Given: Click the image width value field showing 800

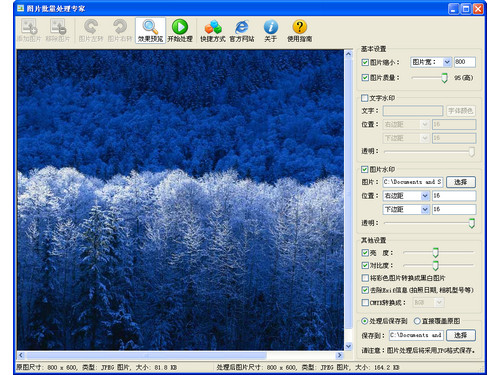Looking at the screenshot, I should pyautogui.click(x=465, y=62).
